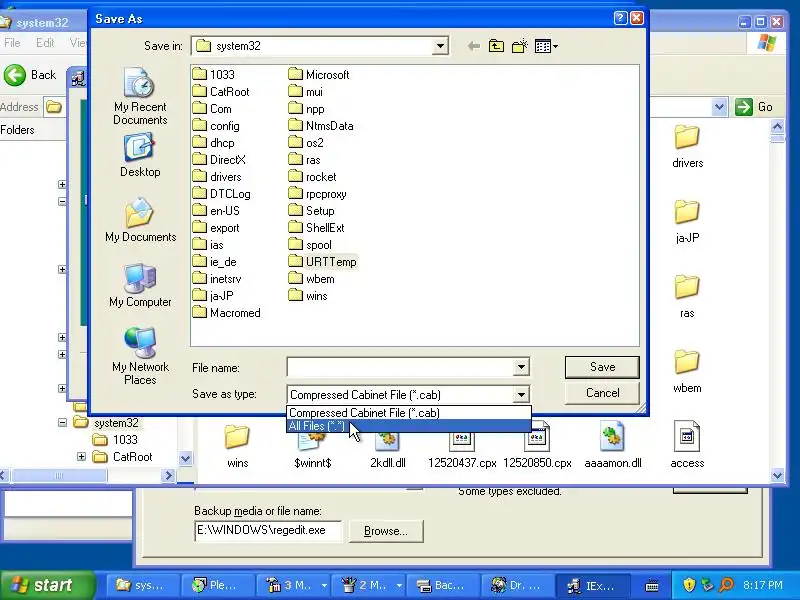The width and height of the screenshot is (800, 600).
Task: Select the inetsrv folder
Action: [x=217, y=279]
